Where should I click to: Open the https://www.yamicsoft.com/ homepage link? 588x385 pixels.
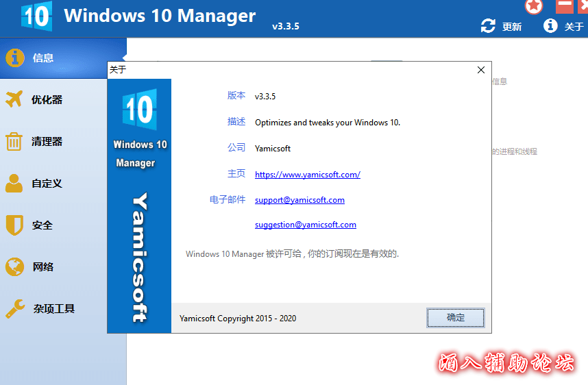(307, 175)
